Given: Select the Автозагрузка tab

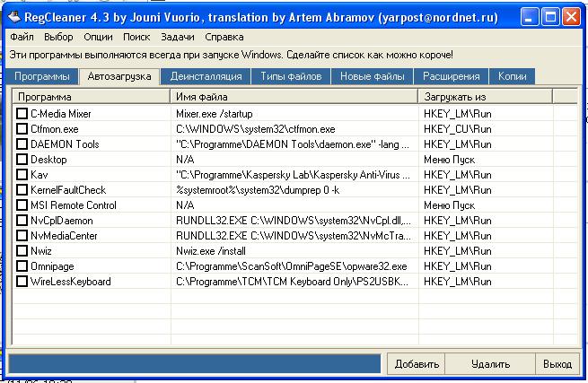Looking at the screenshot, I should click(119, 76).
